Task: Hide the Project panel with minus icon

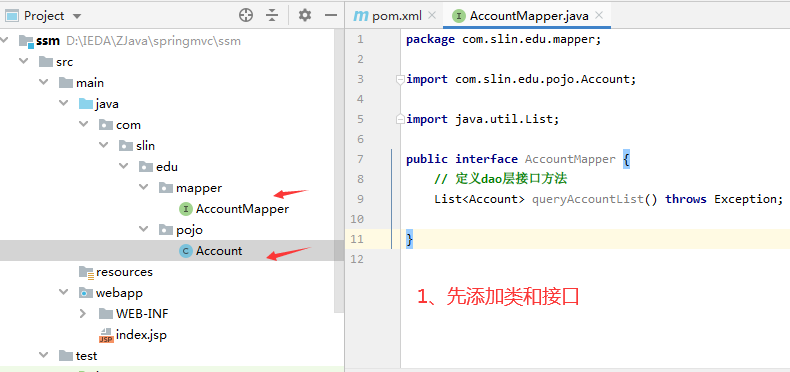Action: 331,16
